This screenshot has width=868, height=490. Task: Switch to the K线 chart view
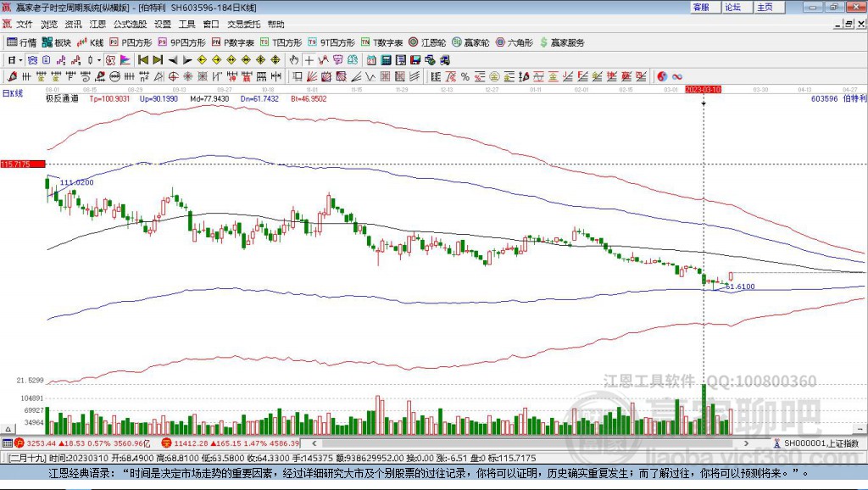pos(90,42)
